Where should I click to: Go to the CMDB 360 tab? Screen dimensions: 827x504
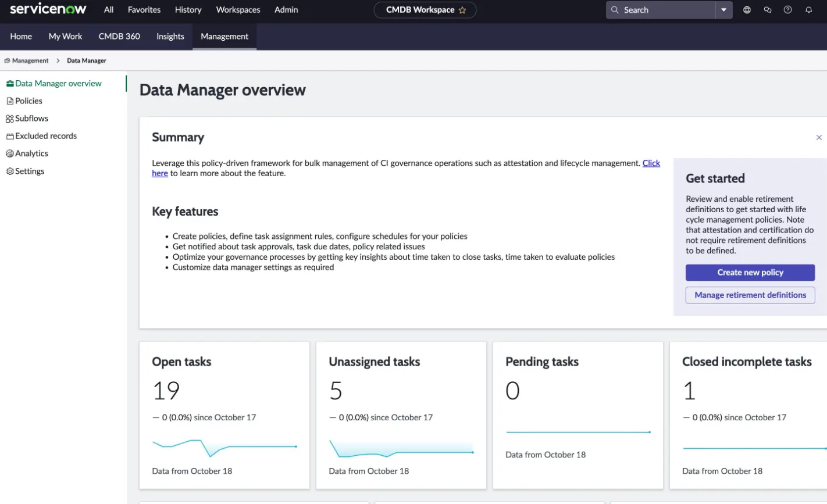click(119, 36)
